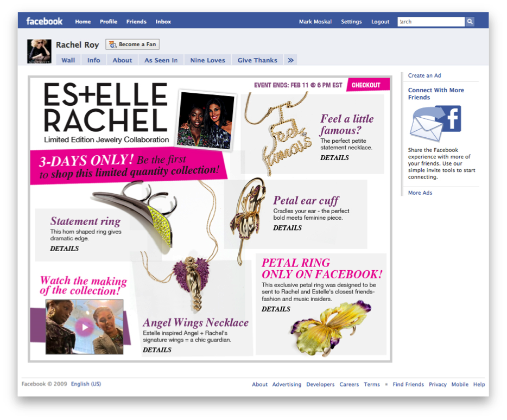Open the Inbox menu item

pos(163,22)
